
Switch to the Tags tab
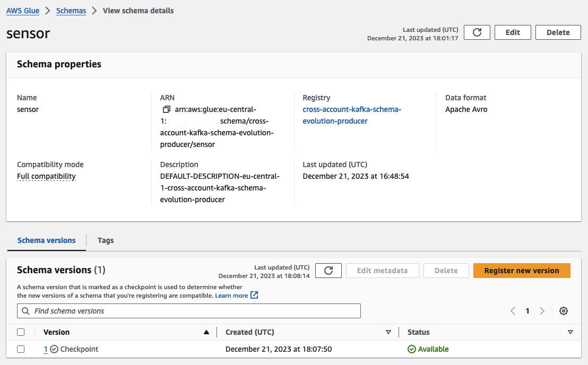(106, 240)
